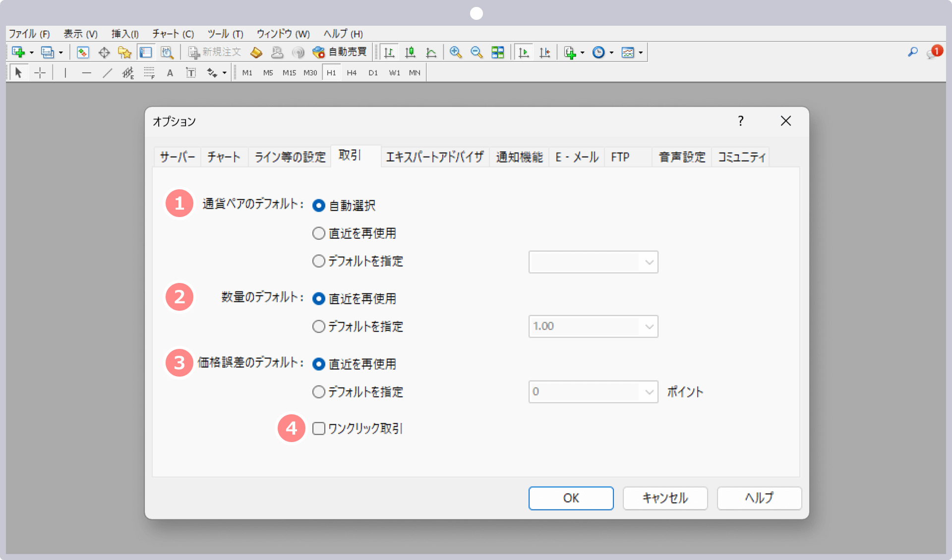Expand profiles dropdown arrow

pyautogui.click(x=60, y=53)
